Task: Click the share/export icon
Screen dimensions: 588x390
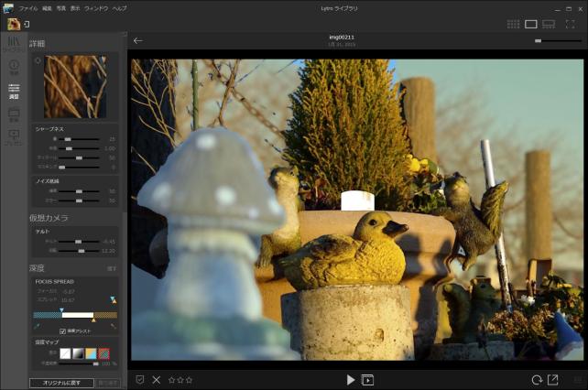Action: (x=553, y=380)
